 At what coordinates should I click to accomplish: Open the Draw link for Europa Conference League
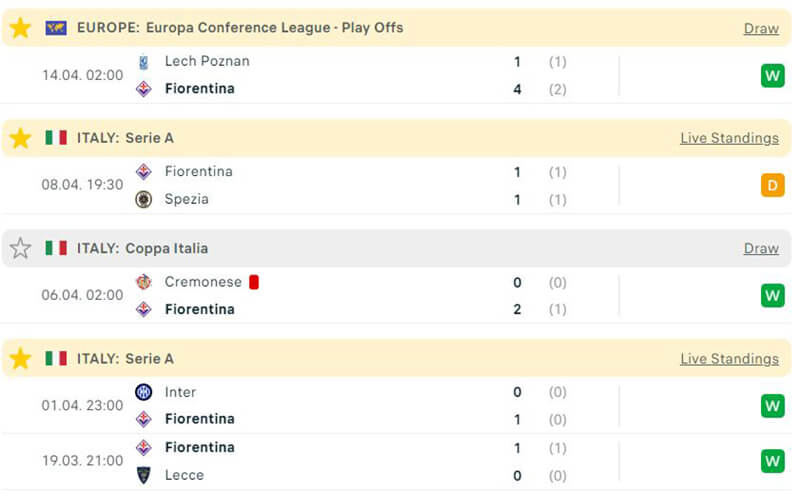[761, 28]
